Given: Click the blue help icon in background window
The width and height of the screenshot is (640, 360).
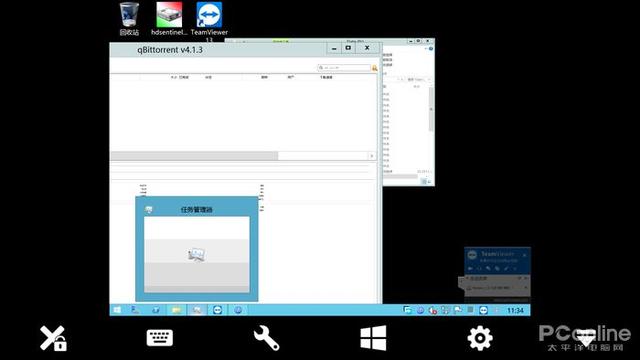Looking at the screenshot, I should pos(431,49).
